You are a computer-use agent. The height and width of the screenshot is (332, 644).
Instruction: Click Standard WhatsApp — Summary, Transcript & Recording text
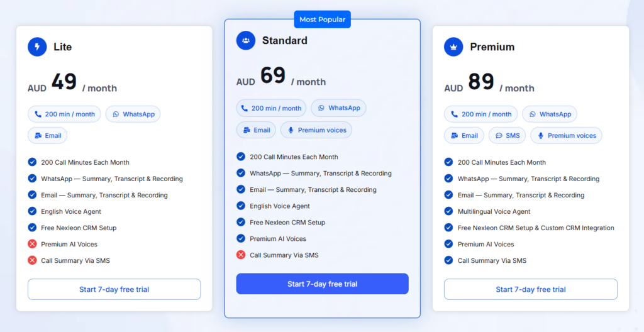click(x=321, y=174)
